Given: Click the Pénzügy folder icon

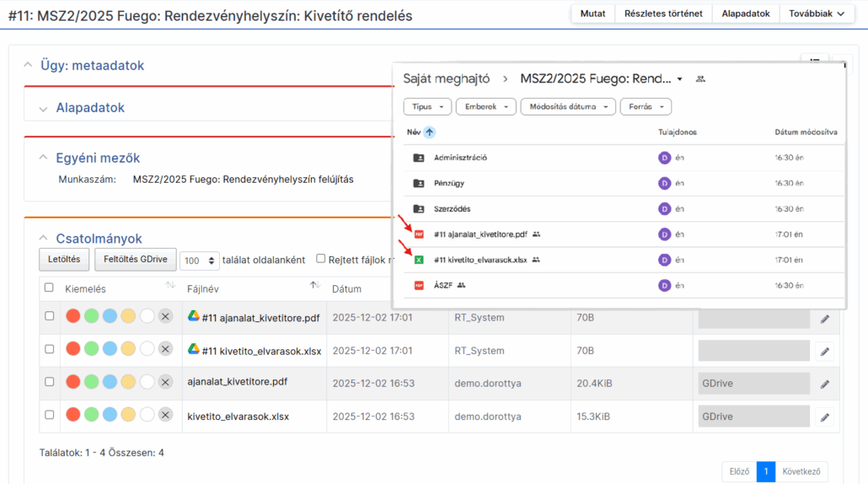Looking at the screenshot, I should coord(419,183).
